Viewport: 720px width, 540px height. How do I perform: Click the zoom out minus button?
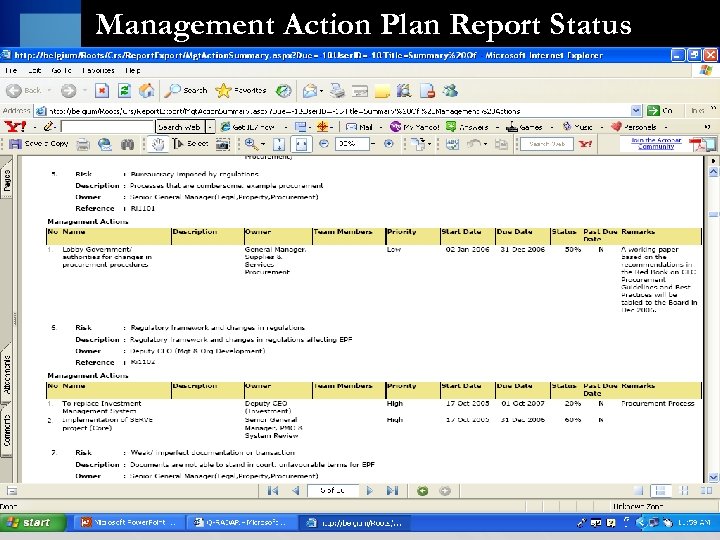[x=324, y=144]
